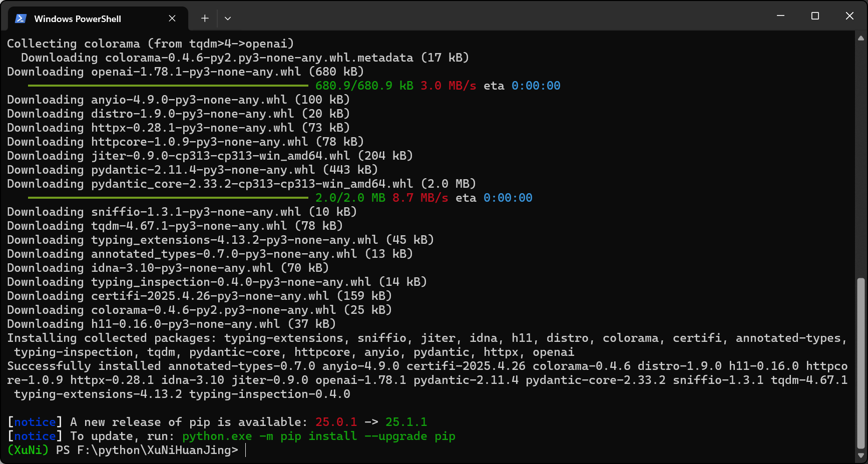Click the first [notice] label
868x464 pixels.
34,422
